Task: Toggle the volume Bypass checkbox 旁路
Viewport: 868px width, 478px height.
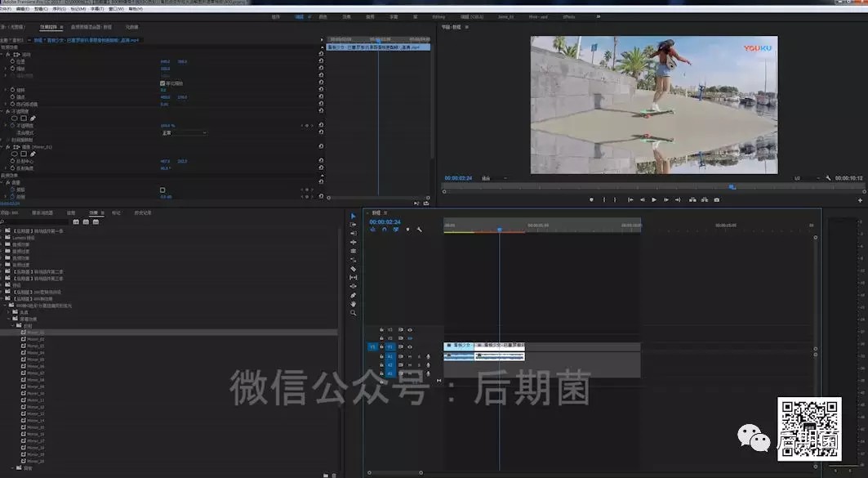Action: coord(162,190)
